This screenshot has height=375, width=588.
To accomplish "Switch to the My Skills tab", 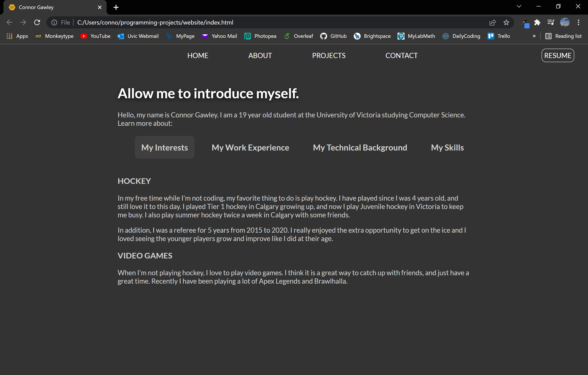I will (447, 147).
